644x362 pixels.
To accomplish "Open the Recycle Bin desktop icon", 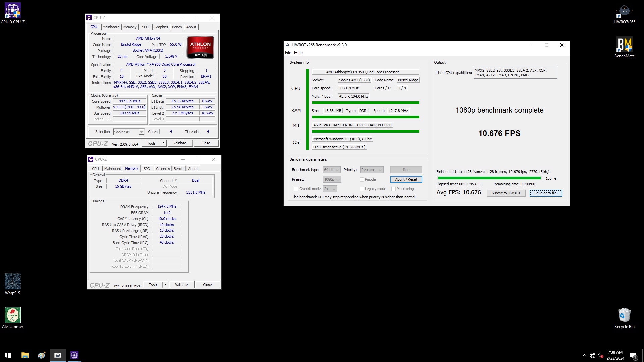I will 624,318.
